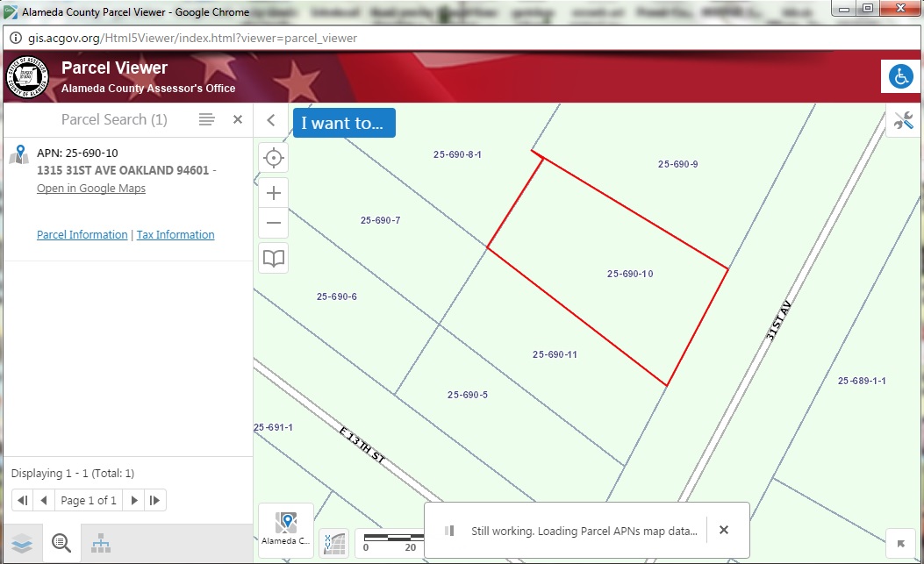Viewport: 924px width, 564px height.
Task: Close the Parcel Search panel
Action: pos(238,119)
